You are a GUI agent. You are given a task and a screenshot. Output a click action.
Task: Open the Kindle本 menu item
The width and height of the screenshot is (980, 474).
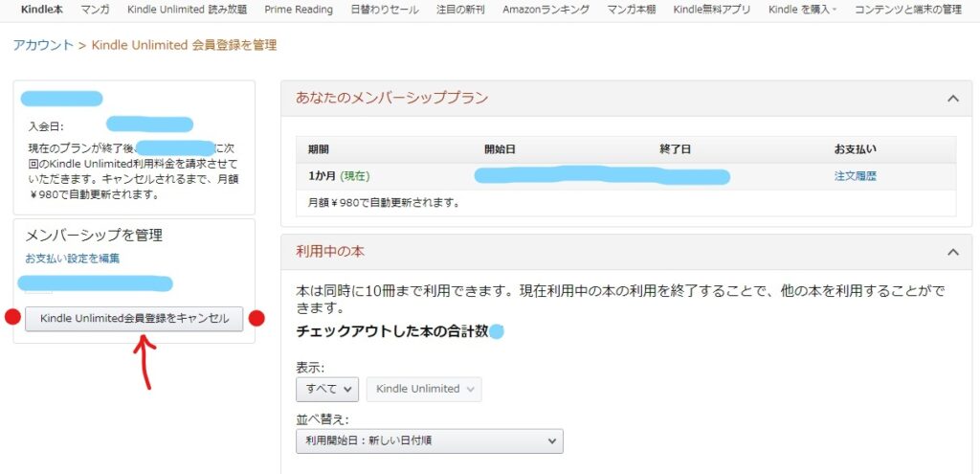[x=42, y=10]
